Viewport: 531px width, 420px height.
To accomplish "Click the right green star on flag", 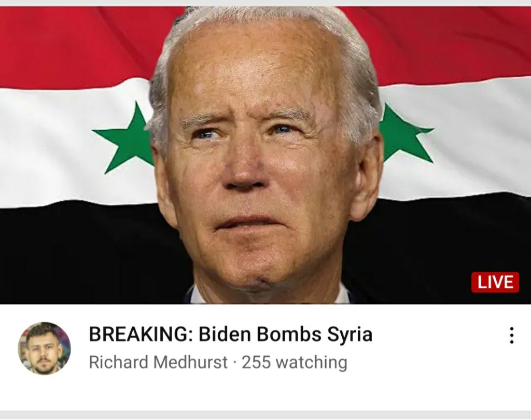I will point(404,134).
